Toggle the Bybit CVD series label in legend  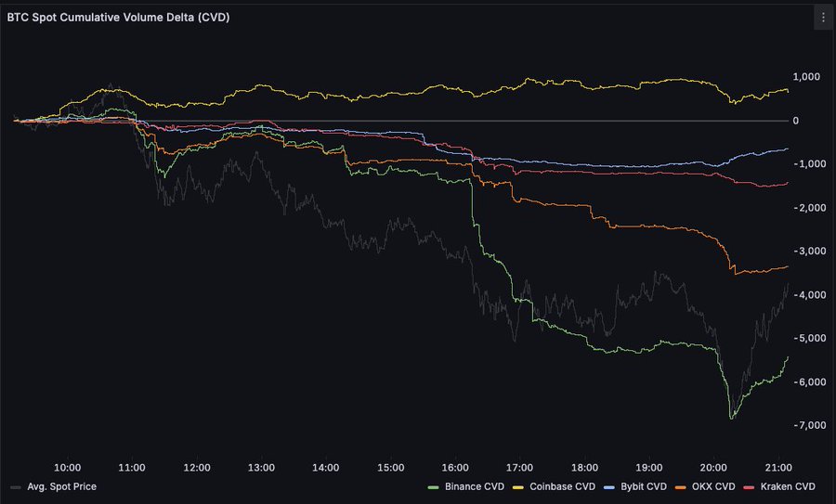[x=640, y=486]
